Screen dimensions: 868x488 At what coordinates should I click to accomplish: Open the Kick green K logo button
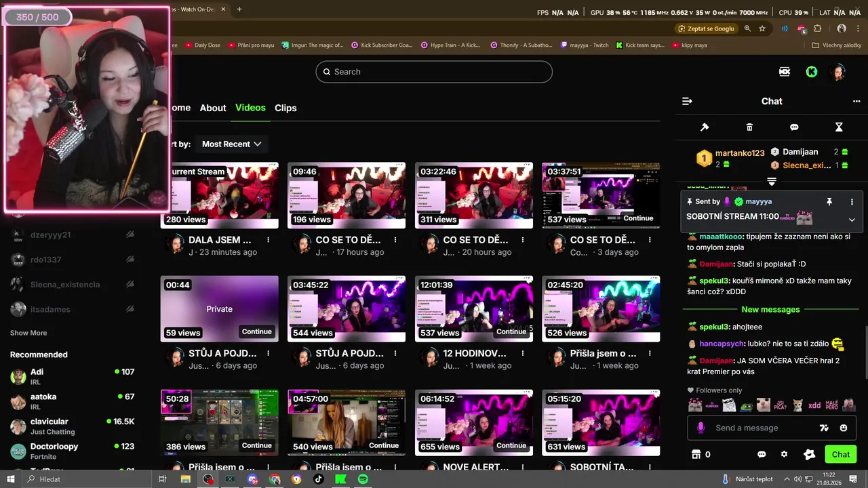pos(812,72)
